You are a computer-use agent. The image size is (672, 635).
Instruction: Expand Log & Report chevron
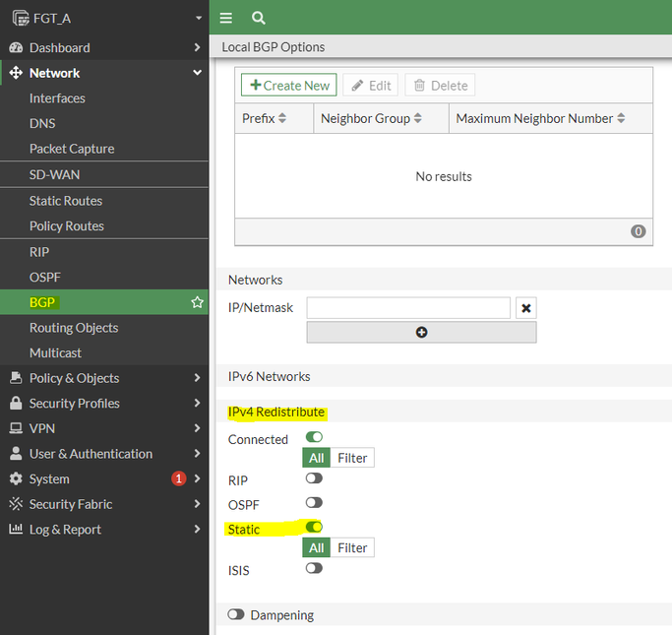coord(197,529)
